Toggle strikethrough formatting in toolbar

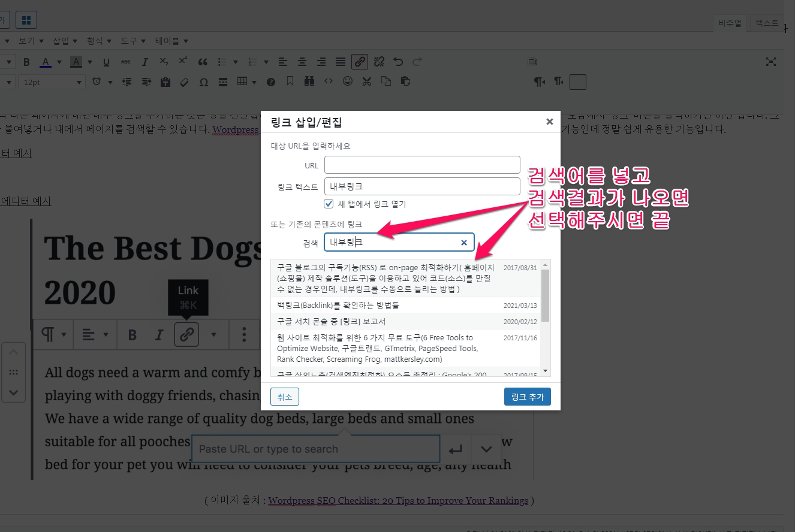[x=125, y=62]
